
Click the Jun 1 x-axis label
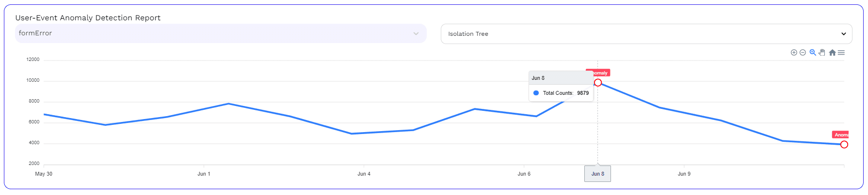click(x=204, y=174)
